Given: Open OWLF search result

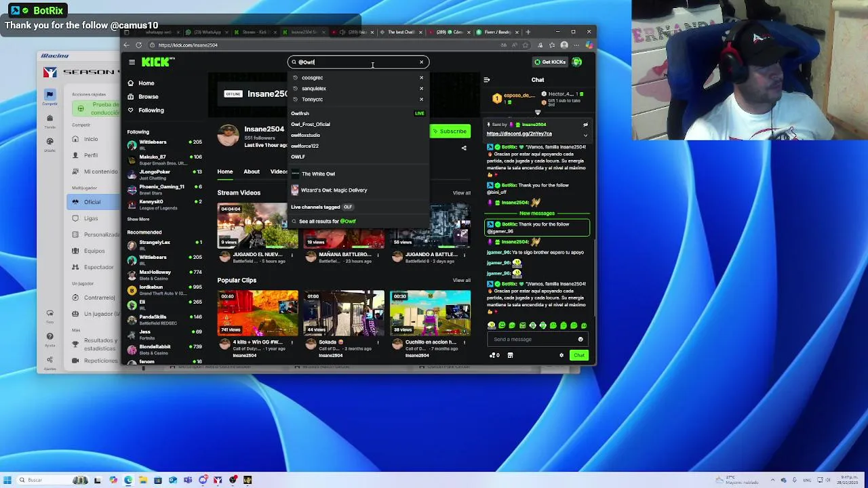Looking at the screenshot, I should click(x=358, y=157).
